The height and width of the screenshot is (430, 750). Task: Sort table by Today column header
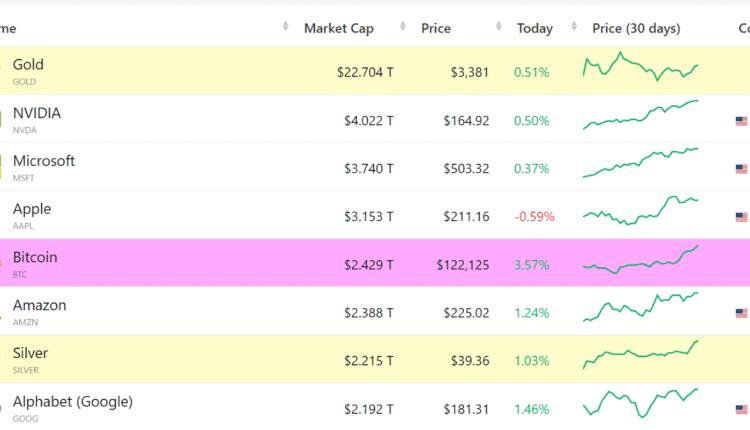coord(534,28)
